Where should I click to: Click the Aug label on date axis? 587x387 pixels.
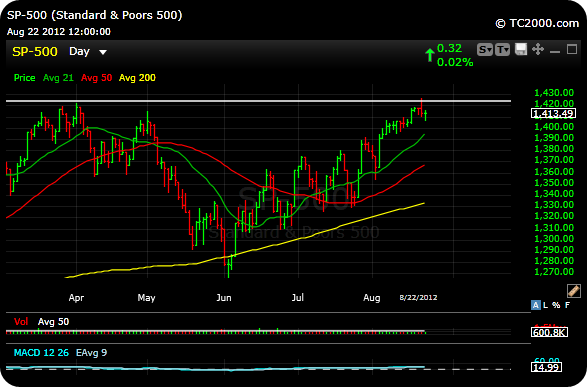tap(372, 298)
